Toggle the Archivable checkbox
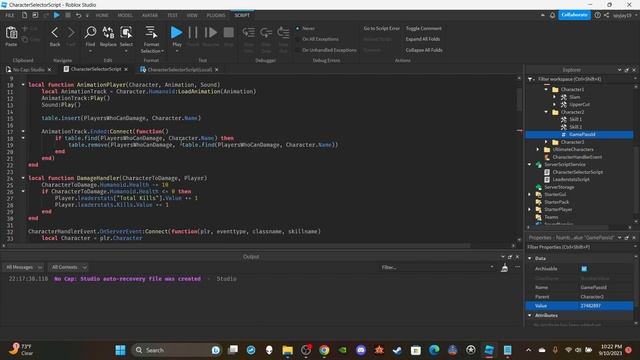Viewport: 640px width, 360px height. coord(584,269)
